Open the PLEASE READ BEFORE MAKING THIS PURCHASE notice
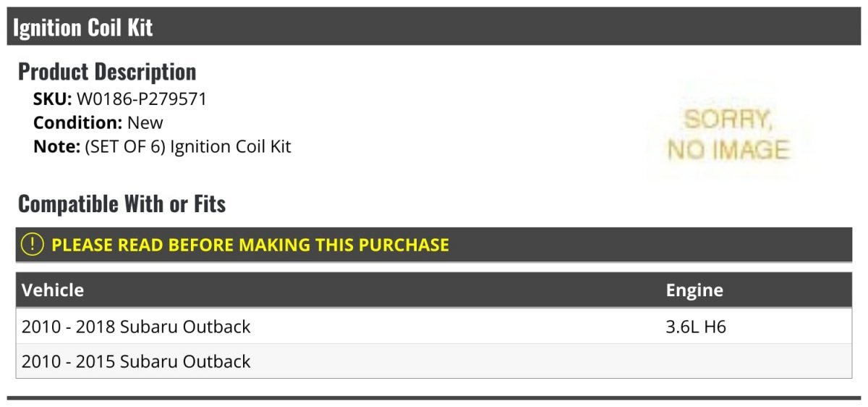The height and width of the screenshot is (407, 868). pyautogui.click(x=434, y=245)
